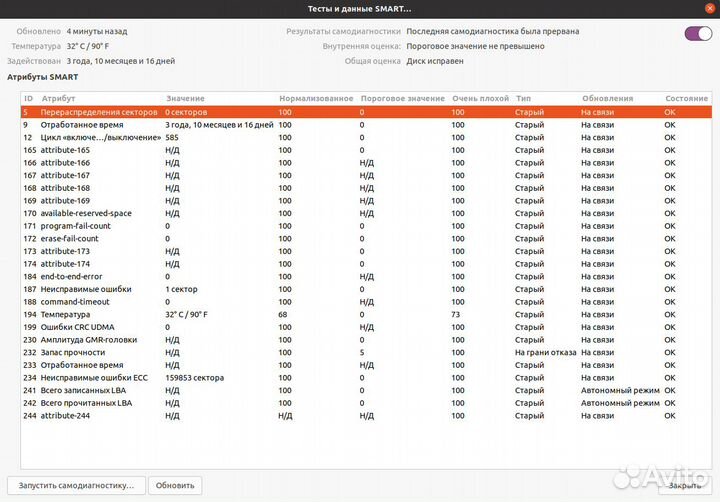Close the SMART dialog with the orange X icon

click(710, 9)
